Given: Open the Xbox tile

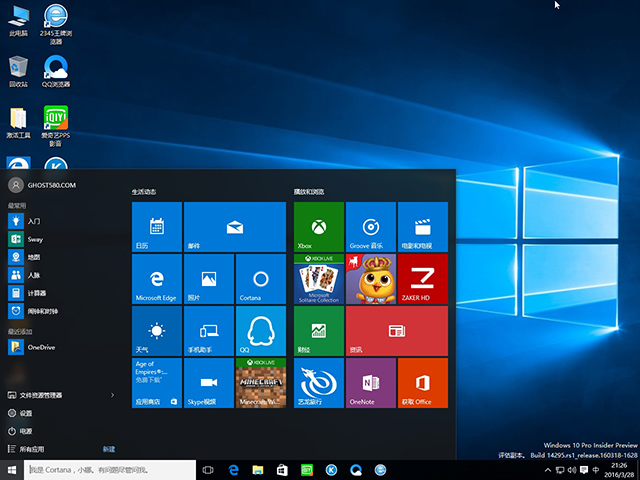Looking at the screenshot, I should pyautogui.click(x=319, y=227).
